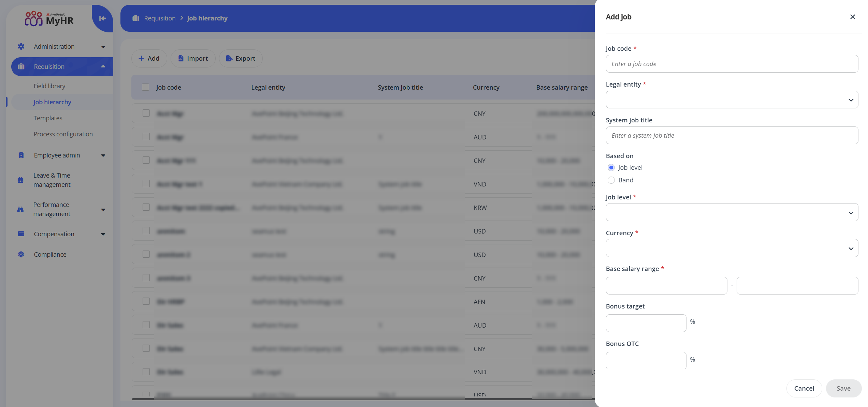Click the Leave & Time calendar icon
Viewport: 868px width, 407px height.
(20, 180)
